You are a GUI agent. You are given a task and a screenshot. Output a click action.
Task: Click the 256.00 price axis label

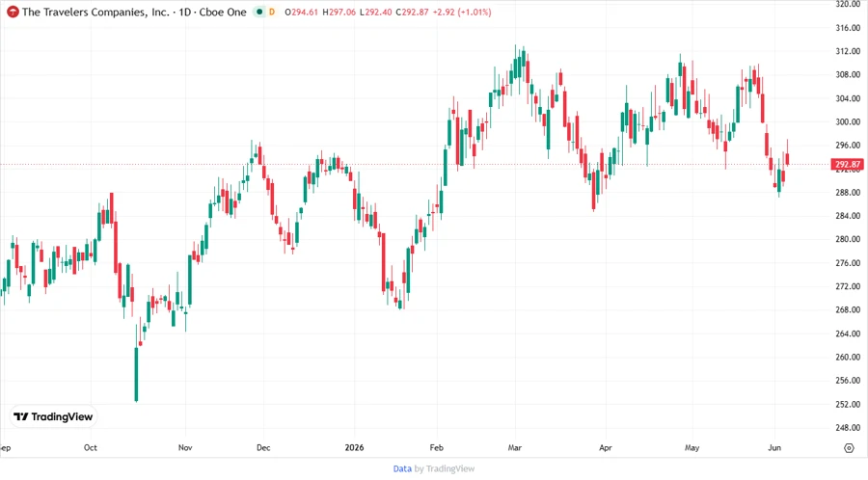[848, 381]
